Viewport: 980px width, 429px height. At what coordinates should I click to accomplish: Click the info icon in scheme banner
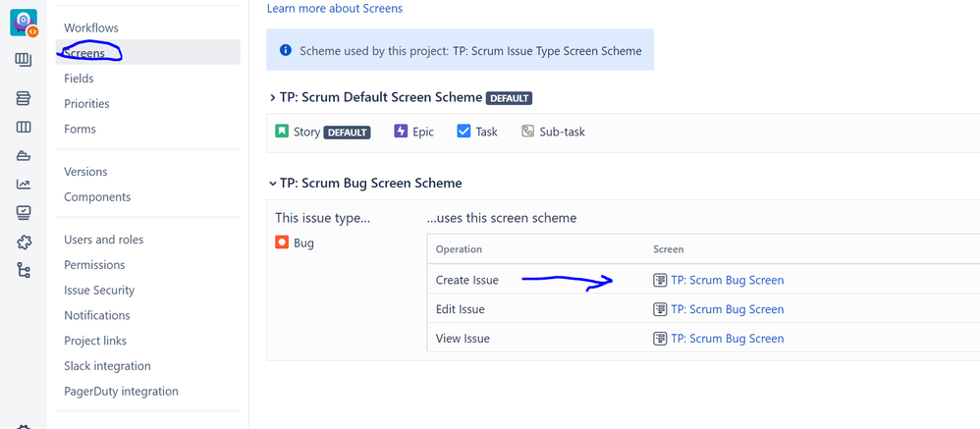[x=286, y=50]
